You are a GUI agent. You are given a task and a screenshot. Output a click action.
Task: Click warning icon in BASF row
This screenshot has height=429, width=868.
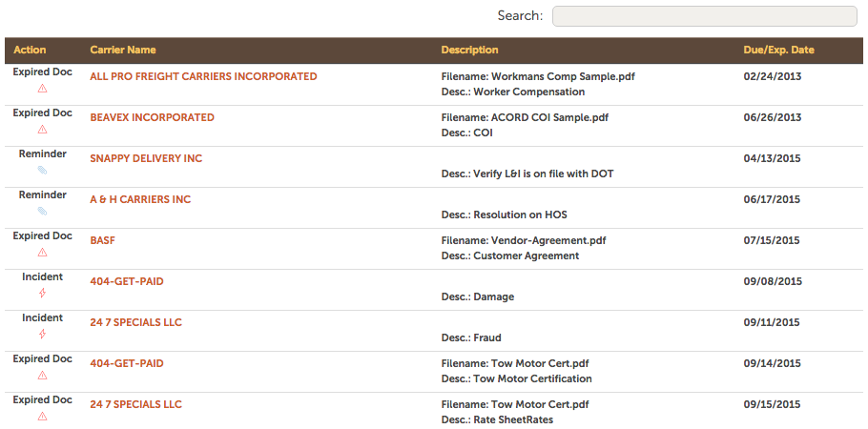click(42, 253)
